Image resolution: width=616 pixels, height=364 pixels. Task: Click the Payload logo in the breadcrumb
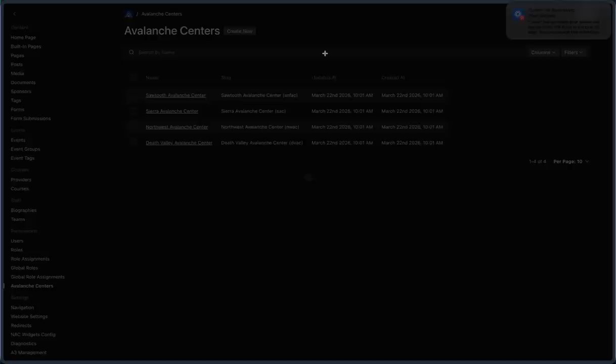click(128, 14)
